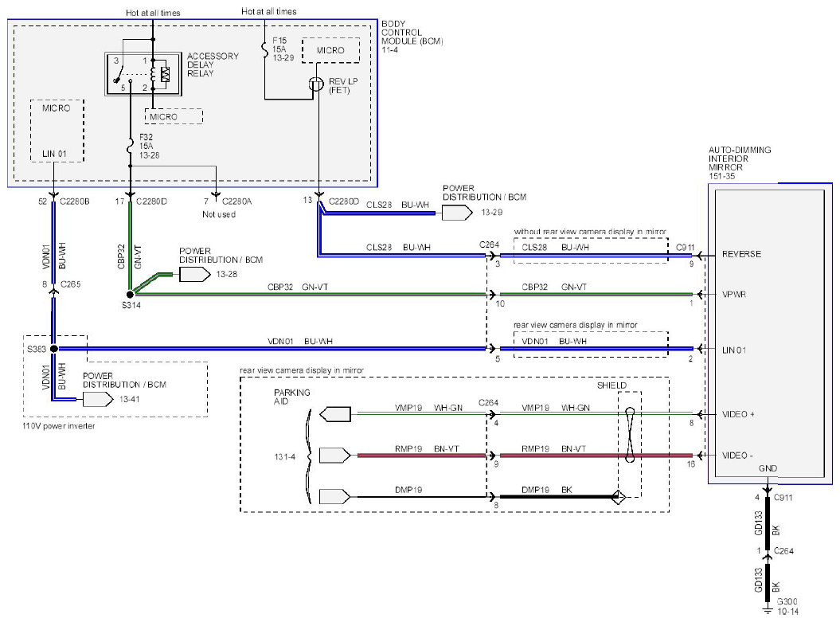This screenshot has height=622, width=840.
Task: Click the MICRO box below the relay
Action: tap(174, 116)
